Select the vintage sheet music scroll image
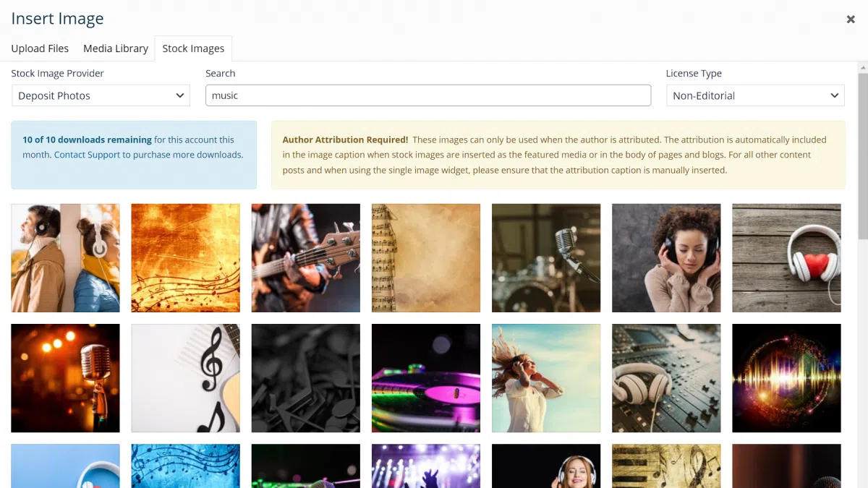The height and width of the screenshot is (488, 868). tap(425, 258)
